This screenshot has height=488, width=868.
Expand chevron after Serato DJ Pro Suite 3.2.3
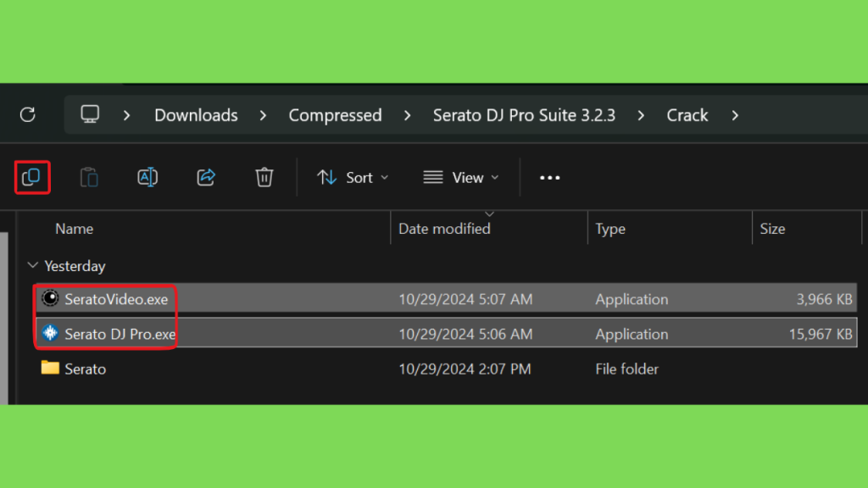[641, 115]
